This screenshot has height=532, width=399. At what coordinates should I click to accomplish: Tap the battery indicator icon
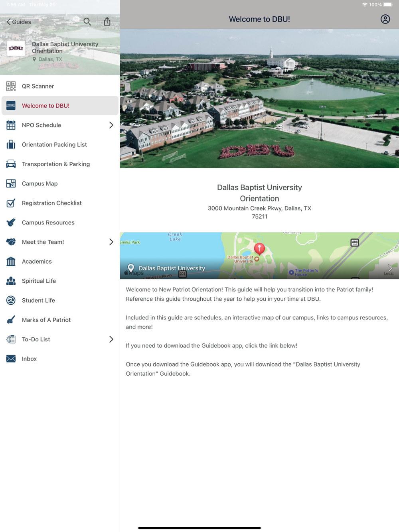click(388, 5)
